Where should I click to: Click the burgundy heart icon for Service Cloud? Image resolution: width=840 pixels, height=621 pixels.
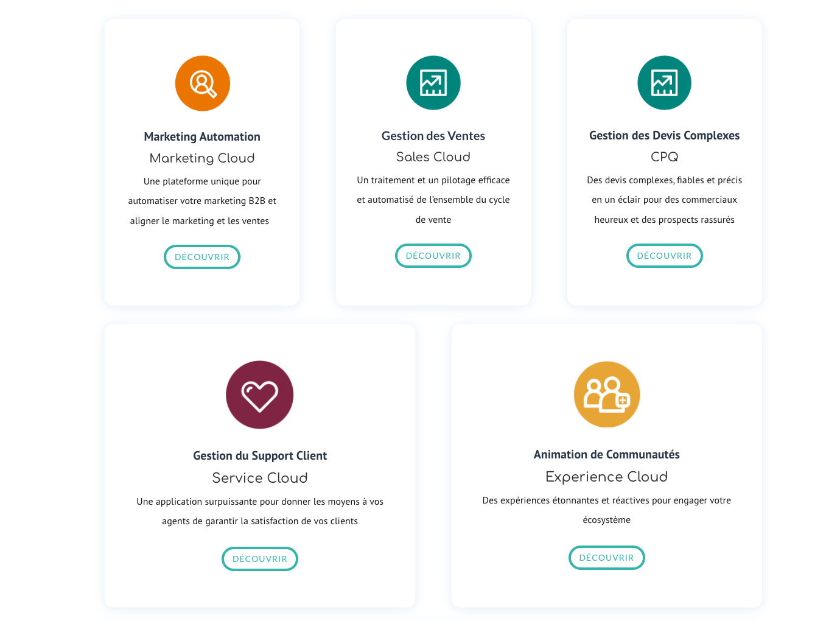[x=260, y=395]
